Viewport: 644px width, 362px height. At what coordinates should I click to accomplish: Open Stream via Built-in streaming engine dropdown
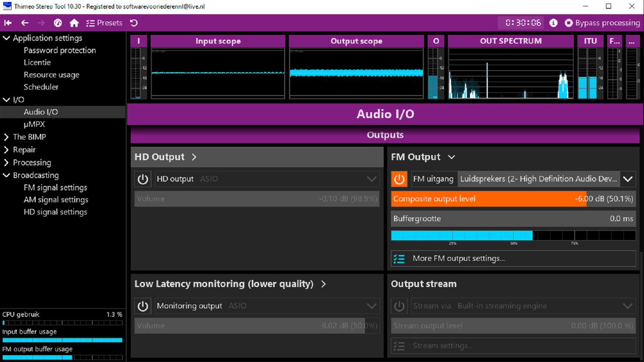point(524,306)
